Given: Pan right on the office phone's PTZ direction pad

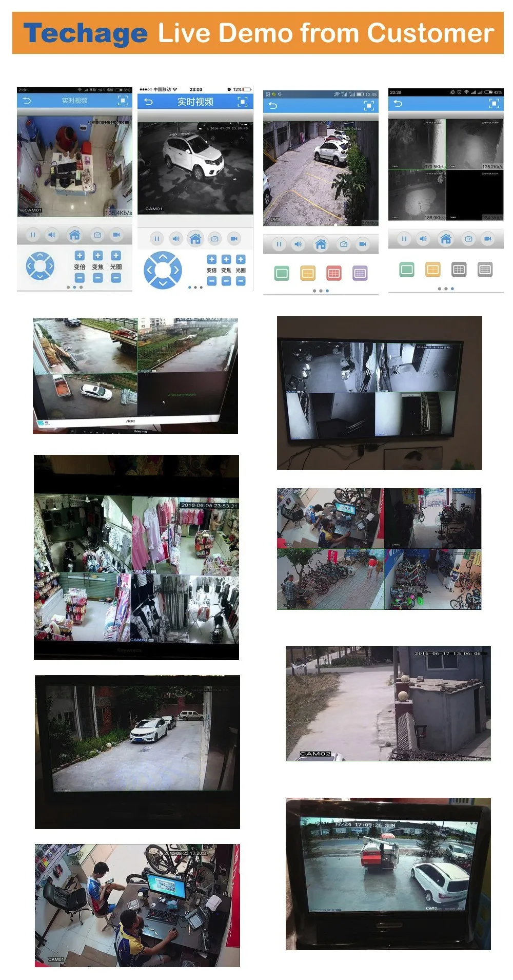Looking at the screenshot, I should pyautogui.click(x=50, y=266).
